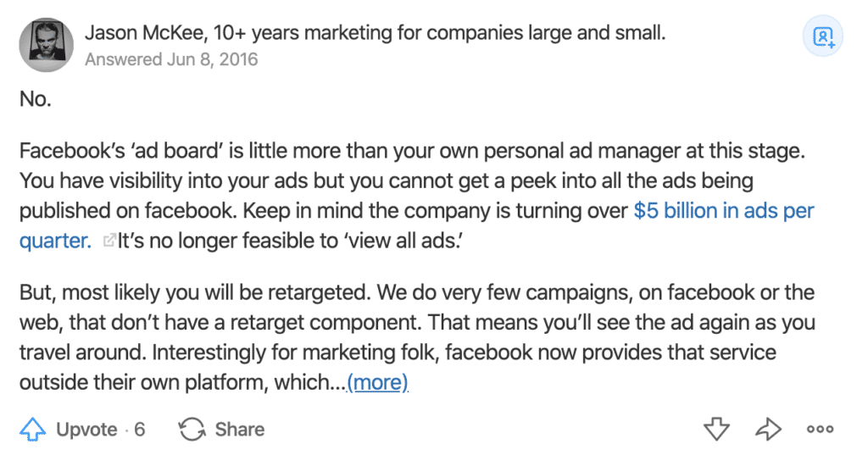Image resolution: width=868 pixels, height=455 pixels.
Task: Click the forward share arrow icon
Action: 768,429
